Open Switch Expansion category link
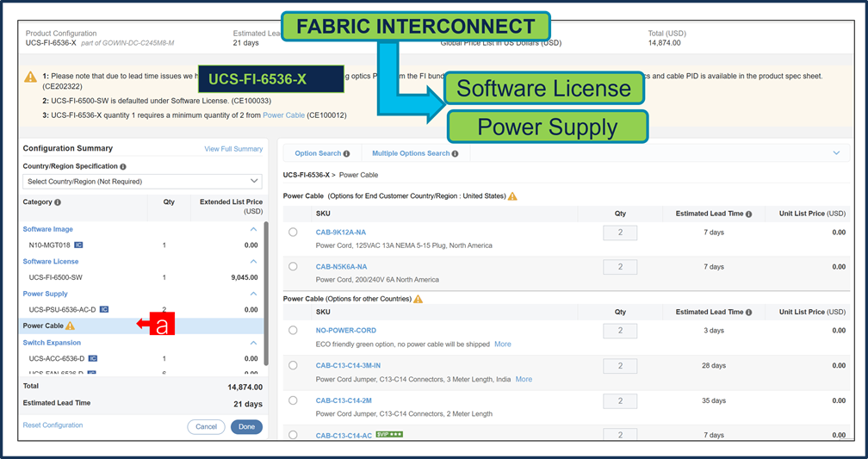868x459 pixels. click(x=52, y=343)
